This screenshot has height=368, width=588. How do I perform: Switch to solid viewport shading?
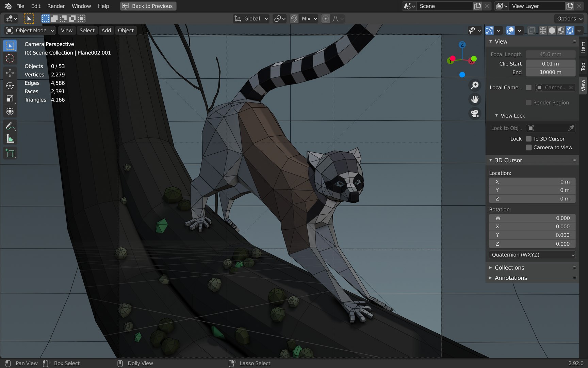click(x=552, y=30)
